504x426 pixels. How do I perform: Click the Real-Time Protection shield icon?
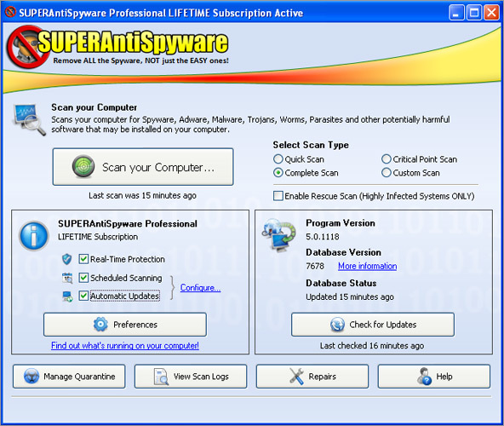tap(67, 259)
